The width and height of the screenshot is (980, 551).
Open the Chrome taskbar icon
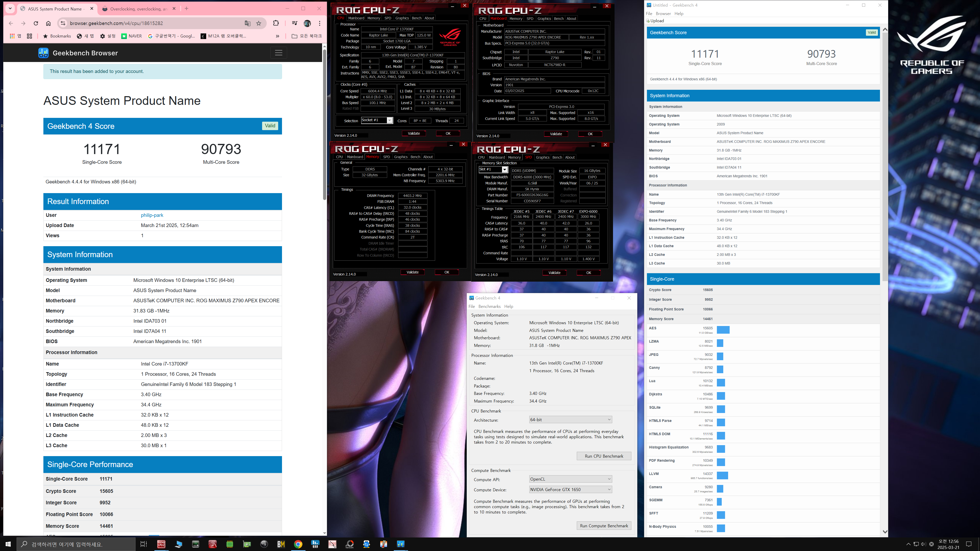pos(298,544)
